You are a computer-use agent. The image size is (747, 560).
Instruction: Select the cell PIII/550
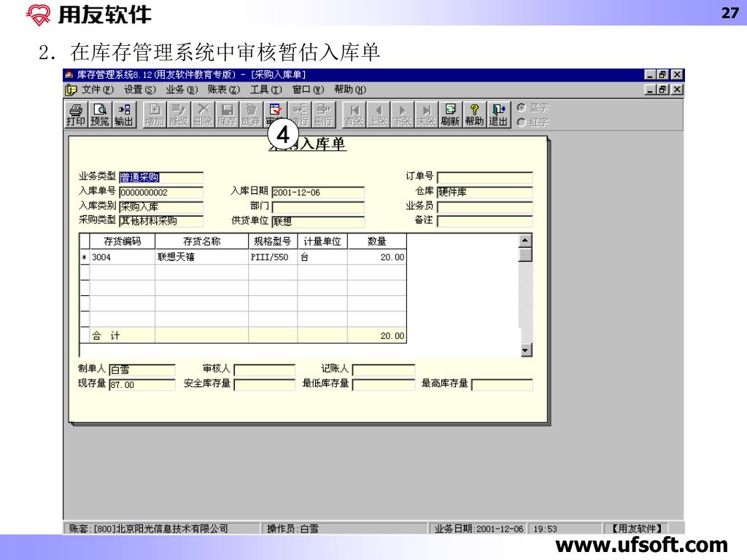point(273,257)
